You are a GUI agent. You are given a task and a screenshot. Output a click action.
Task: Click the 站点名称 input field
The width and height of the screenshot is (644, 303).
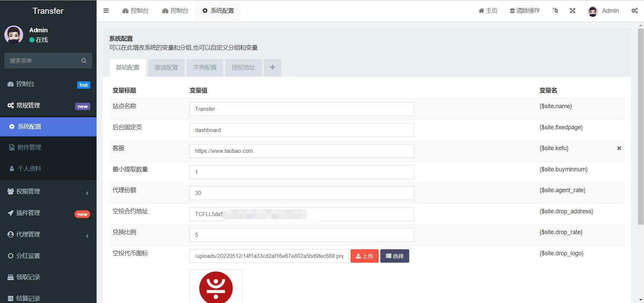pos(302,109)
